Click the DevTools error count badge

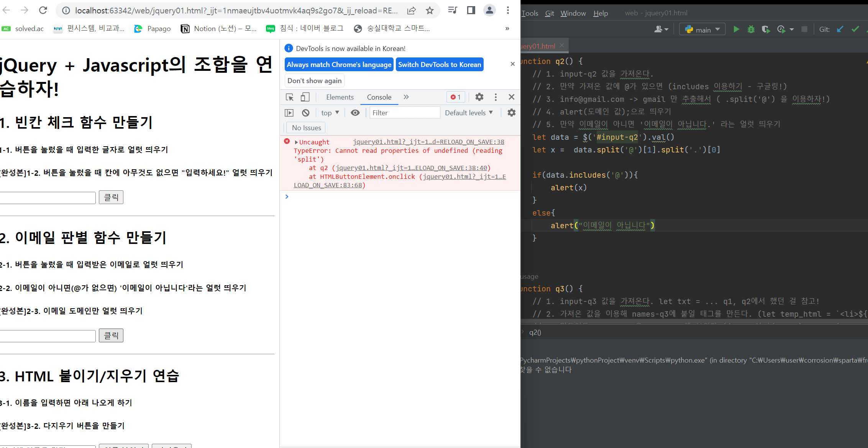click(x=456, y=97)
